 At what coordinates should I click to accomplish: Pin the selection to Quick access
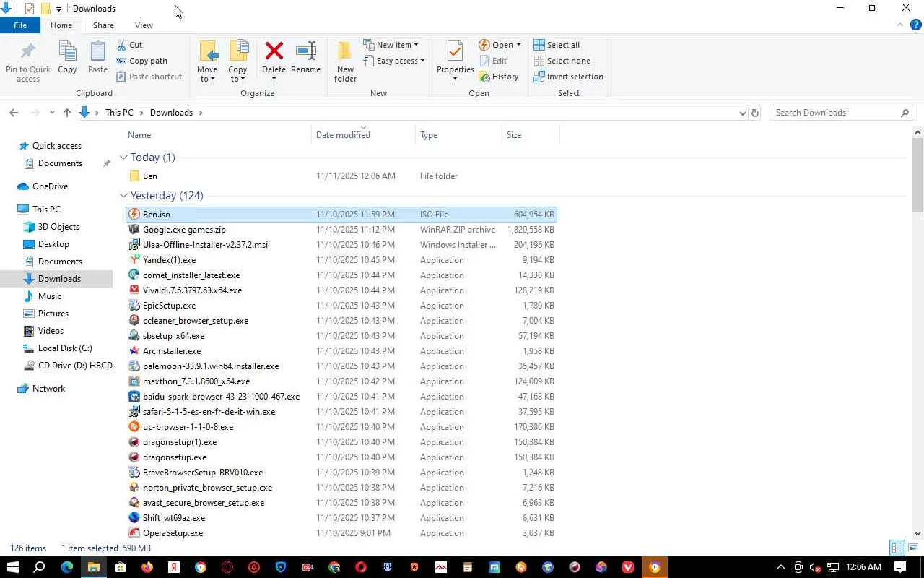click(28, 61)
